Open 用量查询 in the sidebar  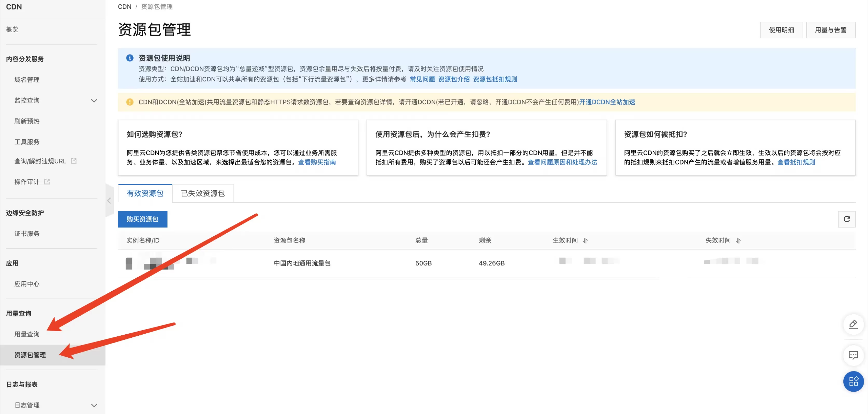click(27, 334)
